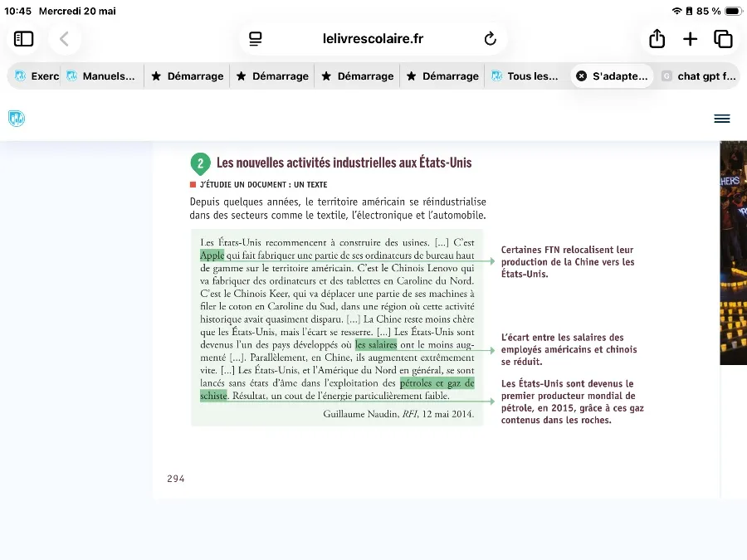Screen dimensions: 747x560
Task: Go back with the back arrow
Action: (64, 38)
